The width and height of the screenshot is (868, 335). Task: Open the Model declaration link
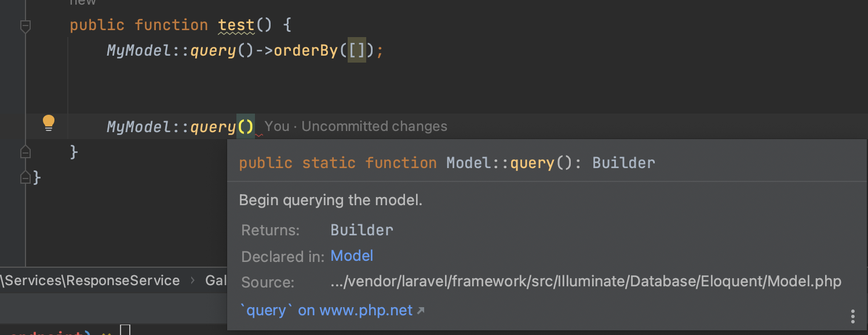(x=352, y=256)
